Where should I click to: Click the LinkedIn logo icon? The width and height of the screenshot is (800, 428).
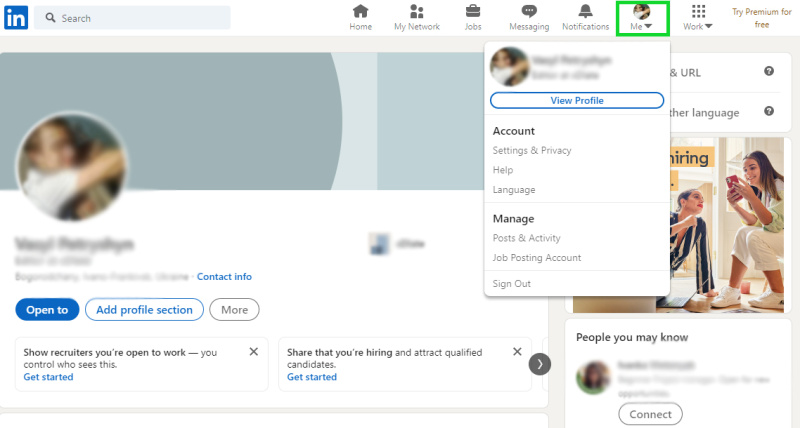(x=16, y=18)
